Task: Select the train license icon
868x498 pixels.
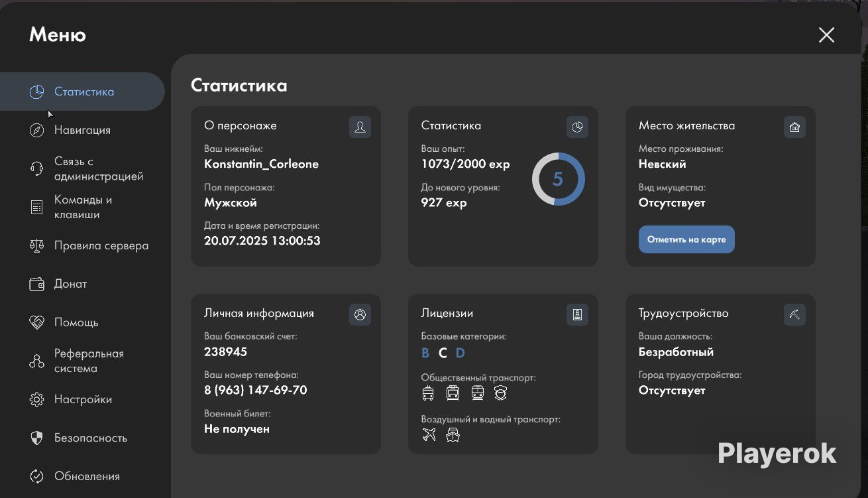Action: (x=478, y=393)
